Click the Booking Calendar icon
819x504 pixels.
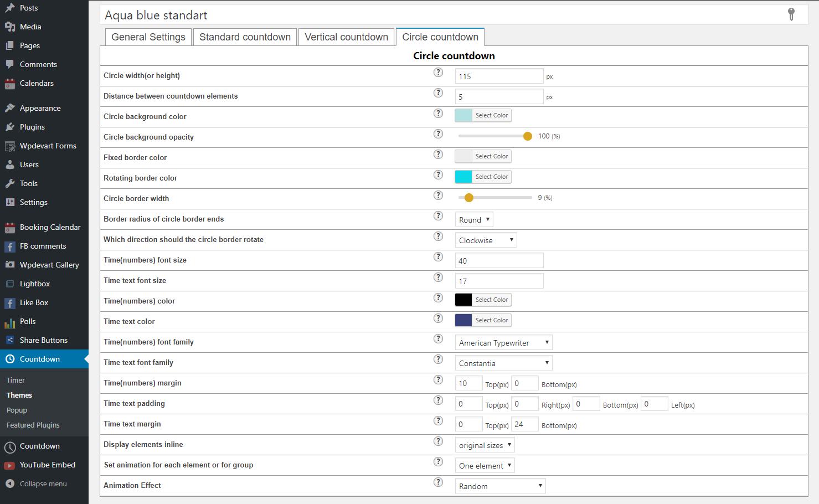click(10, 227)
